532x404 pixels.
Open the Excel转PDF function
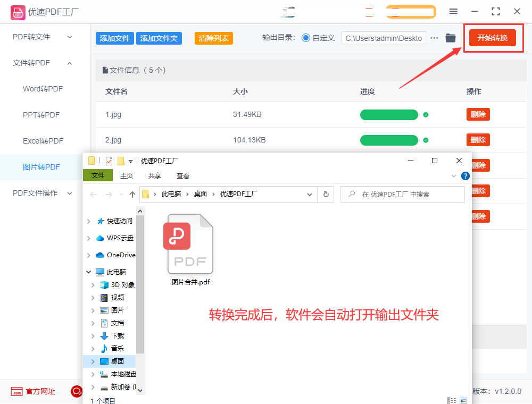[43, 141]
